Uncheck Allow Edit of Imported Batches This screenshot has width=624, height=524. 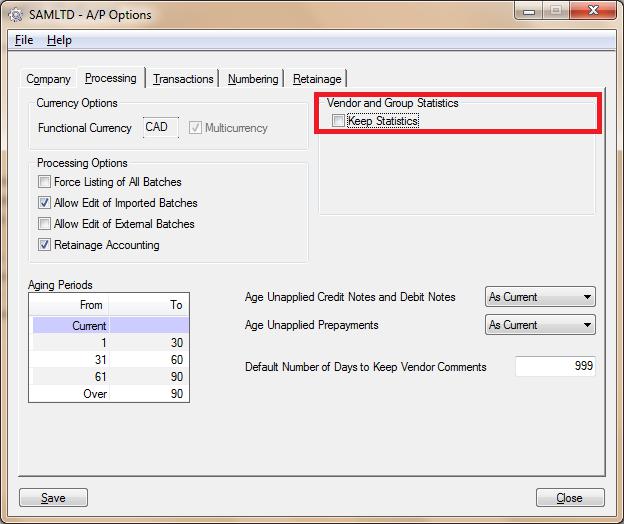tap(44, 203)
